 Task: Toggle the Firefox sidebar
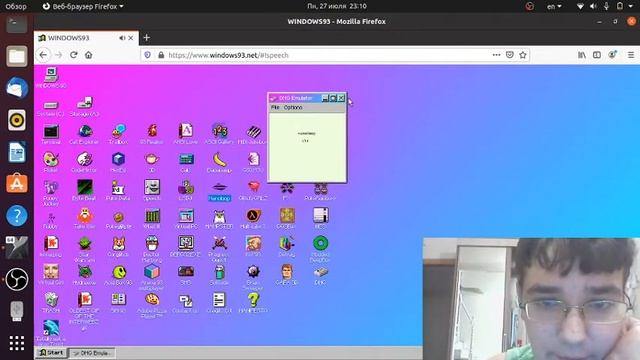(x=597, y=55)
